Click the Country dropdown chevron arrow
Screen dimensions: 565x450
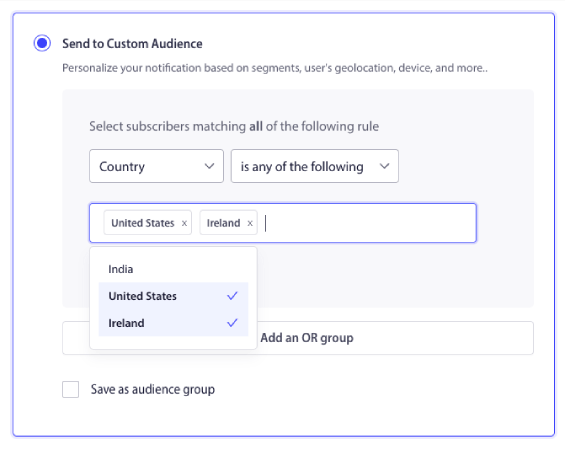point(209,166)
